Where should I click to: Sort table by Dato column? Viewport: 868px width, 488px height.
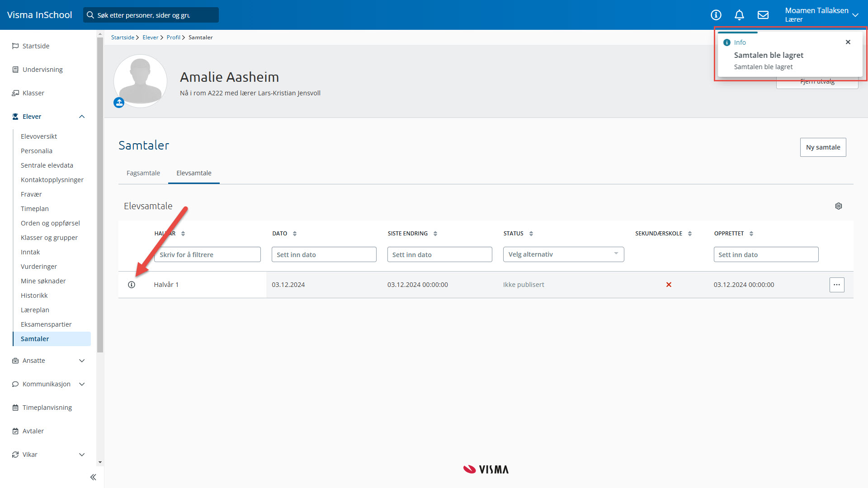tap(295, 234)
